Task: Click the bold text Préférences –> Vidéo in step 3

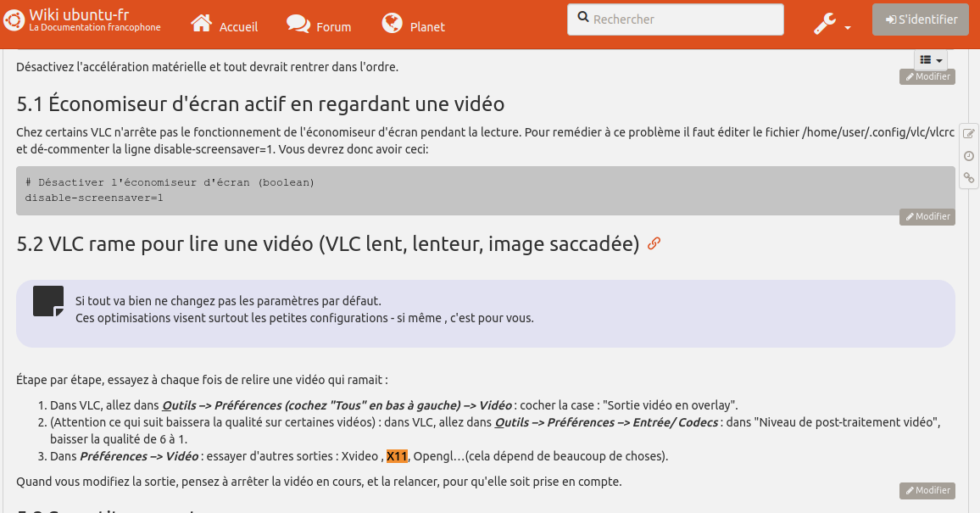Action: [139, 456]
